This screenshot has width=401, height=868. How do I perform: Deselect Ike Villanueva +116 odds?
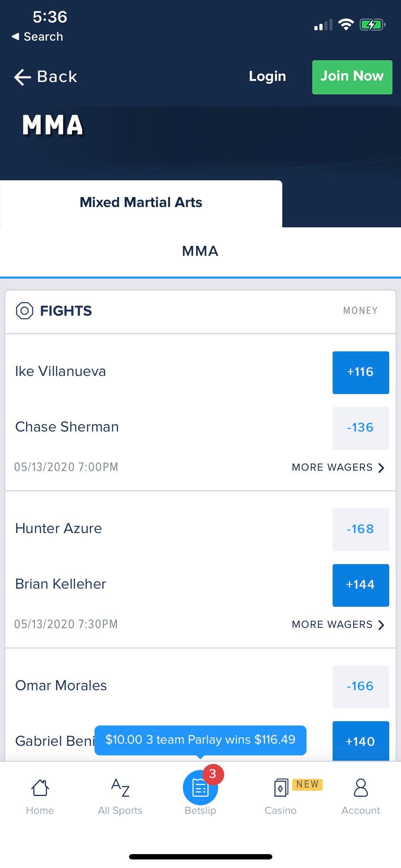360,372
